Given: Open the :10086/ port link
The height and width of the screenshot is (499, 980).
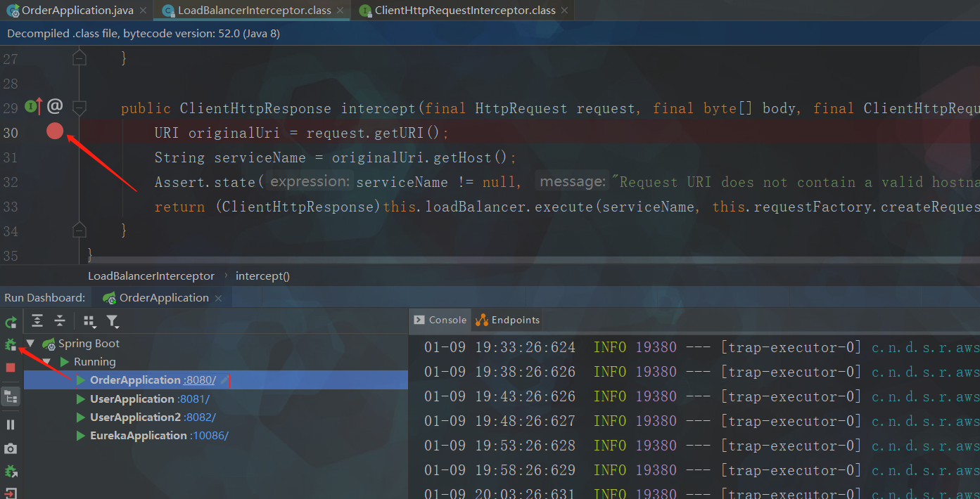Looking at the screenshot, I should 209,436.
